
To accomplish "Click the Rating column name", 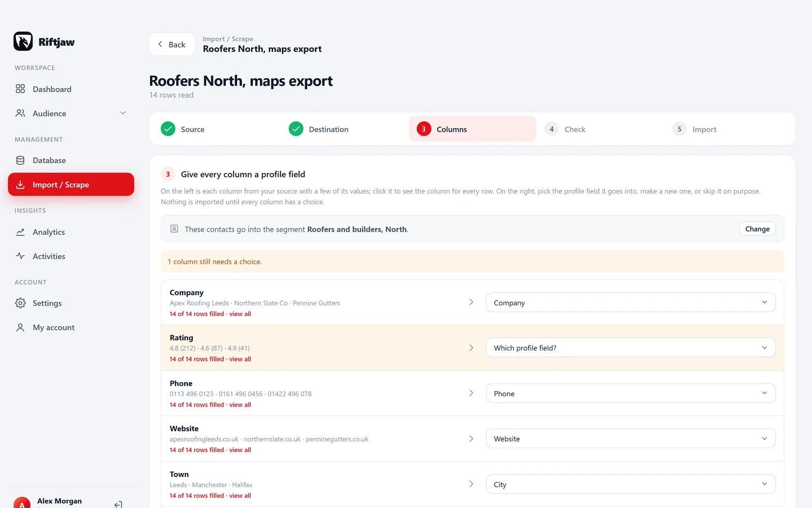I will (181, 338).
